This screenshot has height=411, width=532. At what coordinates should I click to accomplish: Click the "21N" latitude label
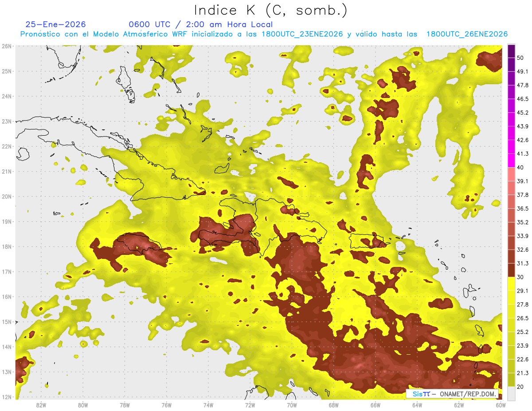pos(6,171)
